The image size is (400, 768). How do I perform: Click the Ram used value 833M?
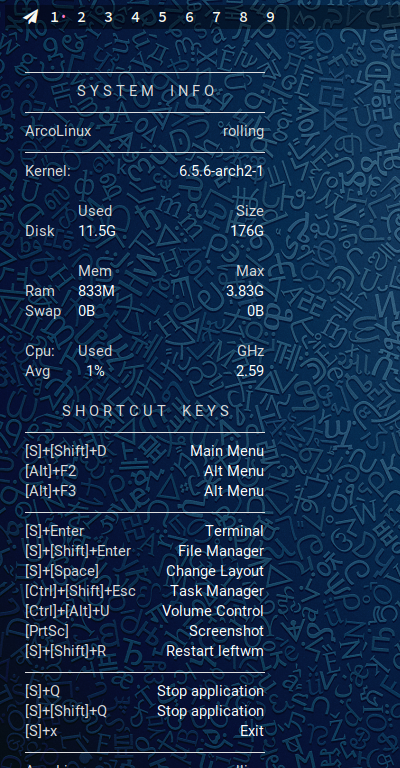pos(96,291)
